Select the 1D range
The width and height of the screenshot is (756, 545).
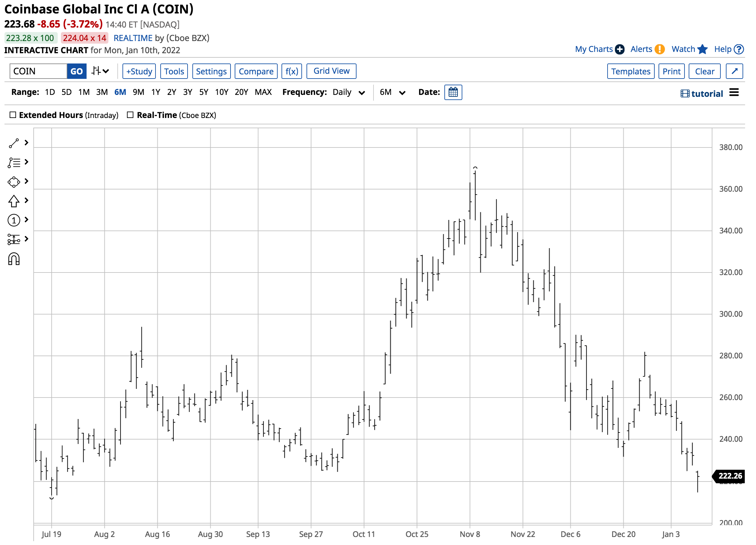pos(50,92)
